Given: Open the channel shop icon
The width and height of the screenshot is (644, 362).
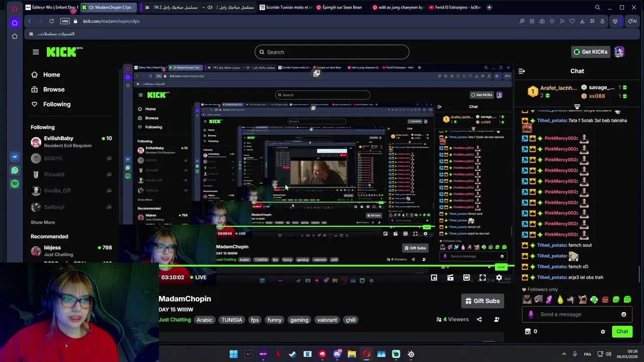Looking at the screenshot, I should click(x=528, y=331).
